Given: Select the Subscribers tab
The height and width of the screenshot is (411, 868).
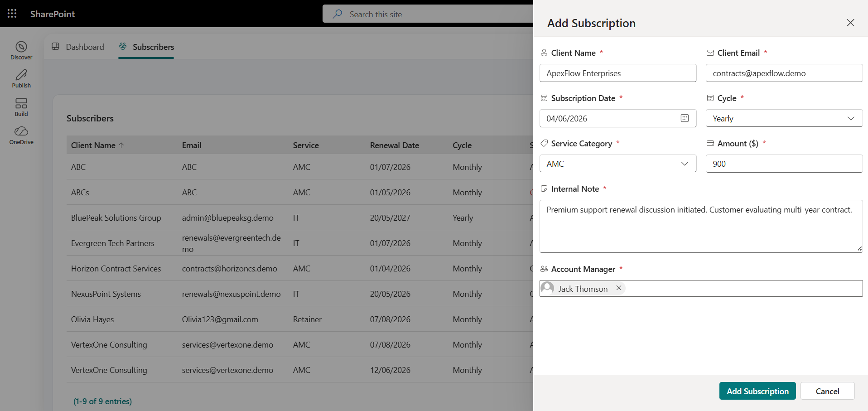Looking at the screenshot, I should 146,47.
